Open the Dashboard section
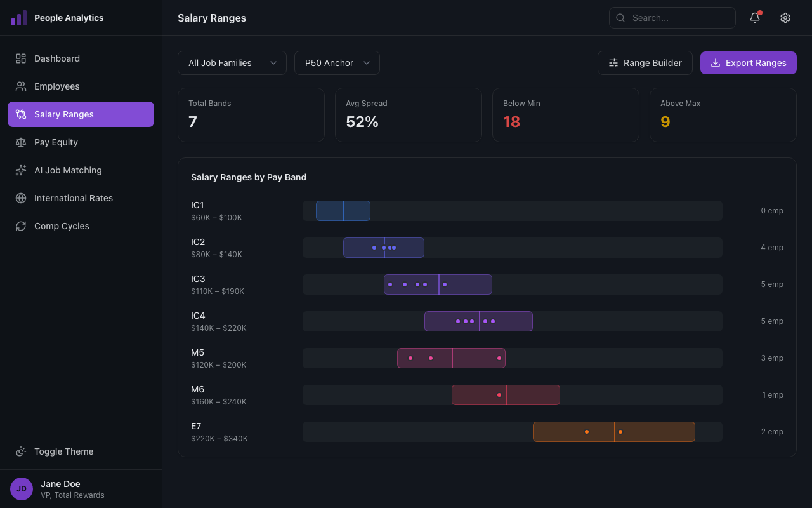 click(x=56, y=58)
